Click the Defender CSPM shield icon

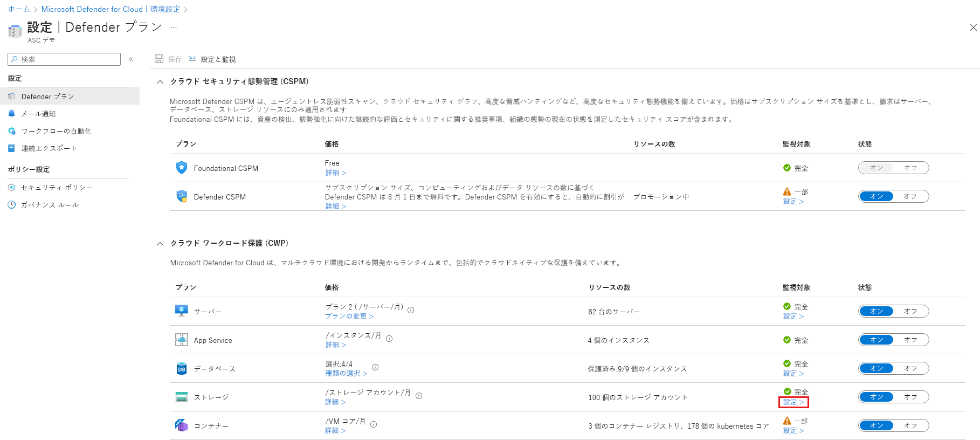click(x=182, y=196)
